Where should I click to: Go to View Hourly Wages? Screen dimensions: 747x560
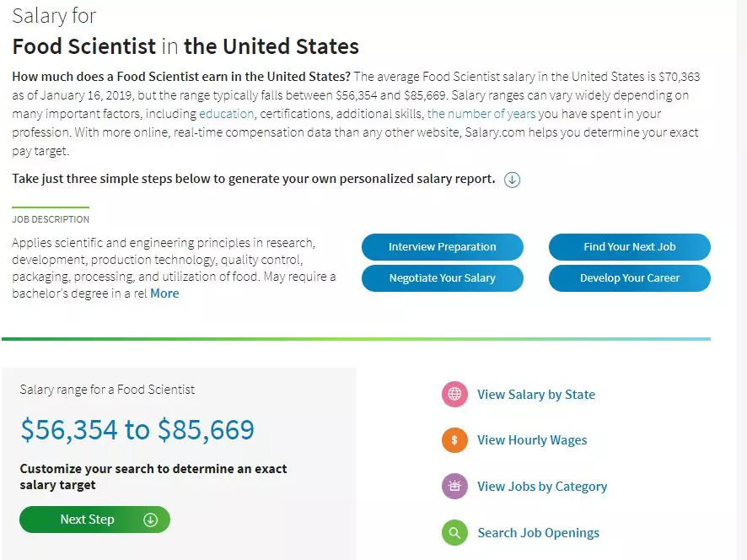532,440
